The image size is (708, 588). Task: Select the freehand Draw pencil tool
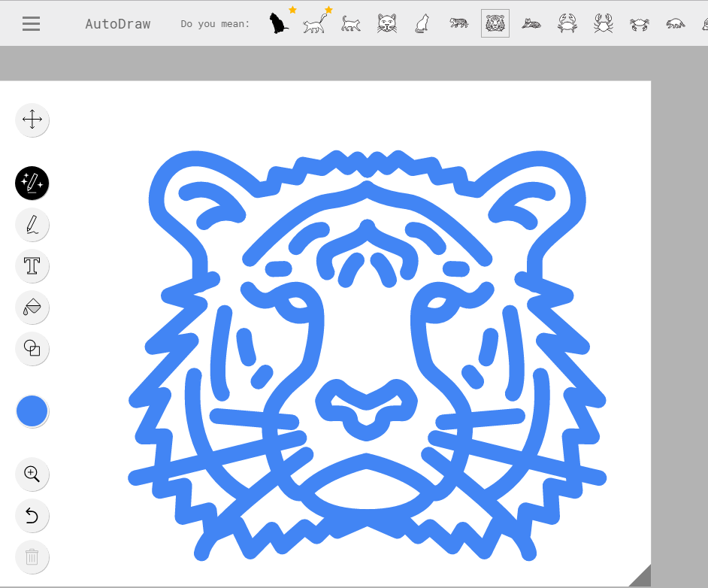(x=32, y=224)
